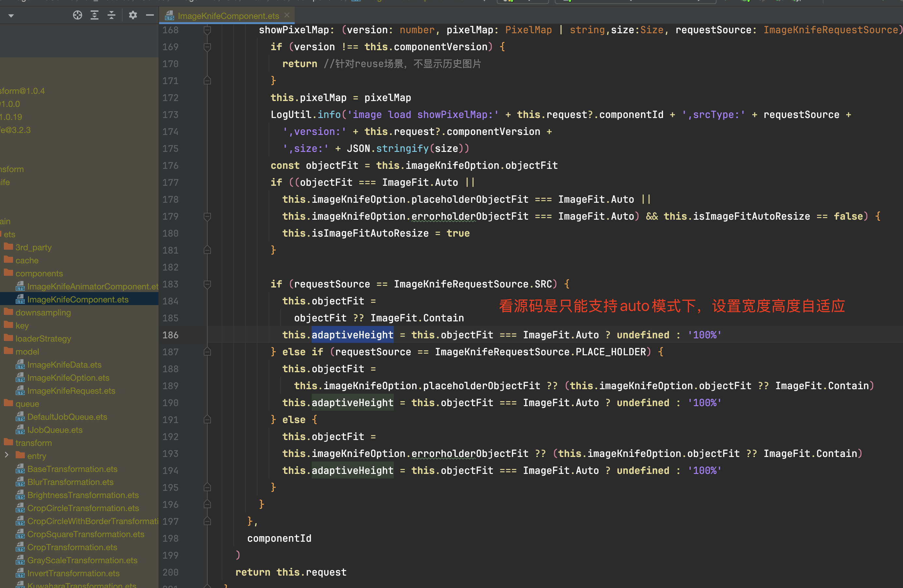Viewport: 903px width, 588px height.
Task: Click LogUtil on line 173
Action: pos(291,114)
